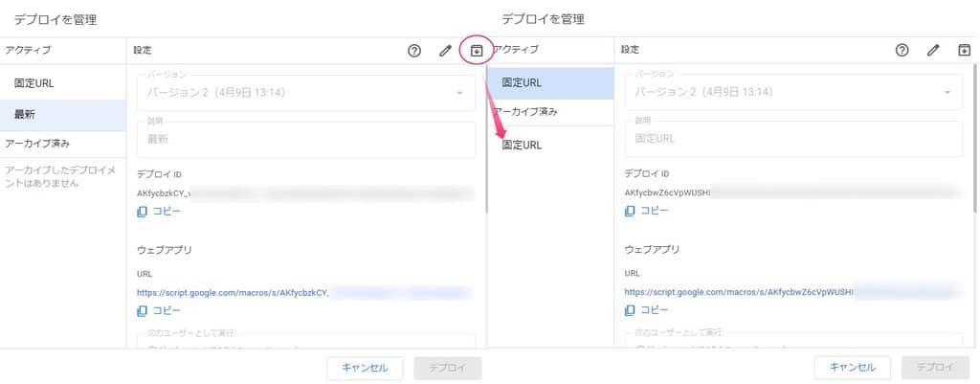Copy the deployment ID starting AKfycbzkCY

coord(159,211)
